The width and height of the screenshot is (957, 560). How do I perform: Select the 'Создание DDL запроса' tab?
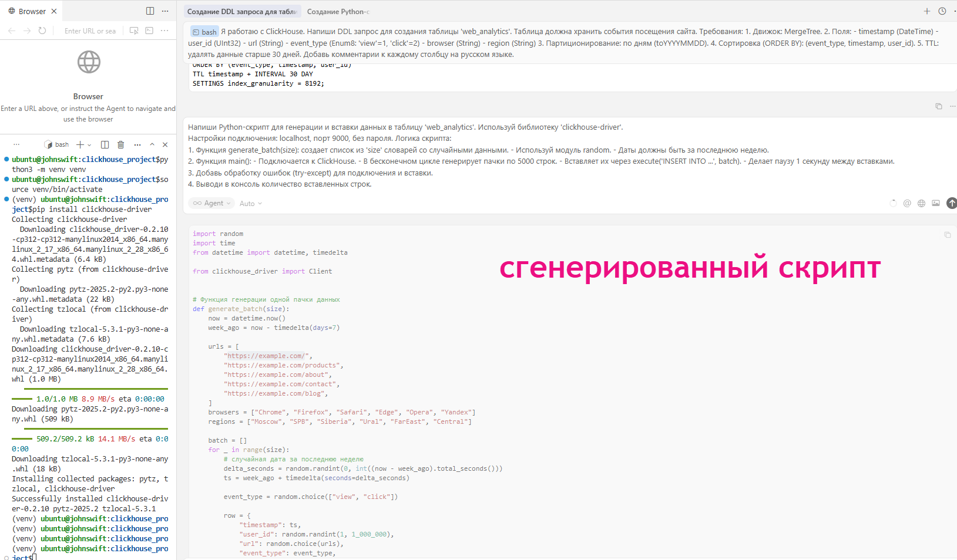tap(242, 11)
